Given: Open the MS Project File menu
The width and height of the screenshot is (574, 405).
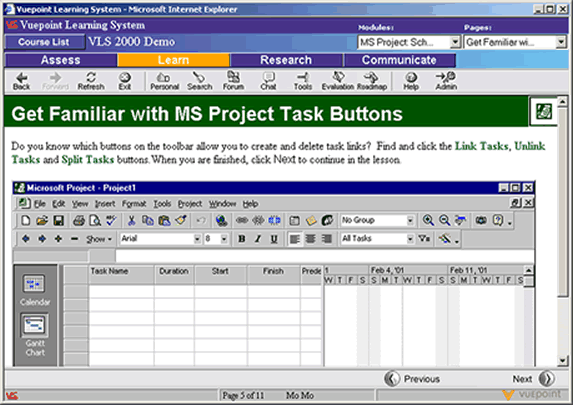Looking at the screenshot, I should [40, 204].
